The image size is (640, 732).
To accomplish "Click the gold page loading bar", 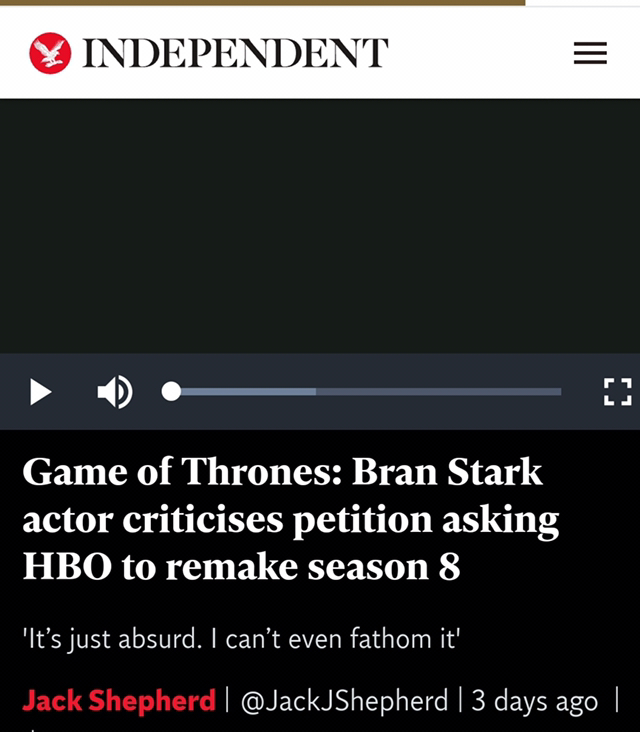I will [x=262, y=3].
